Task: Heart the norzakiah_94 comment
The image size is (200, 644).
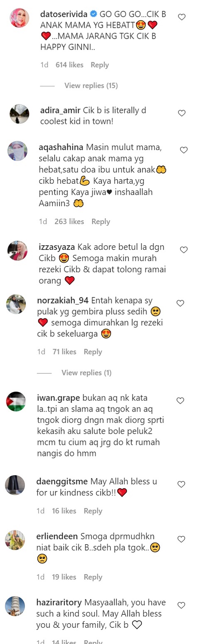Action: (x=180, y=303)
